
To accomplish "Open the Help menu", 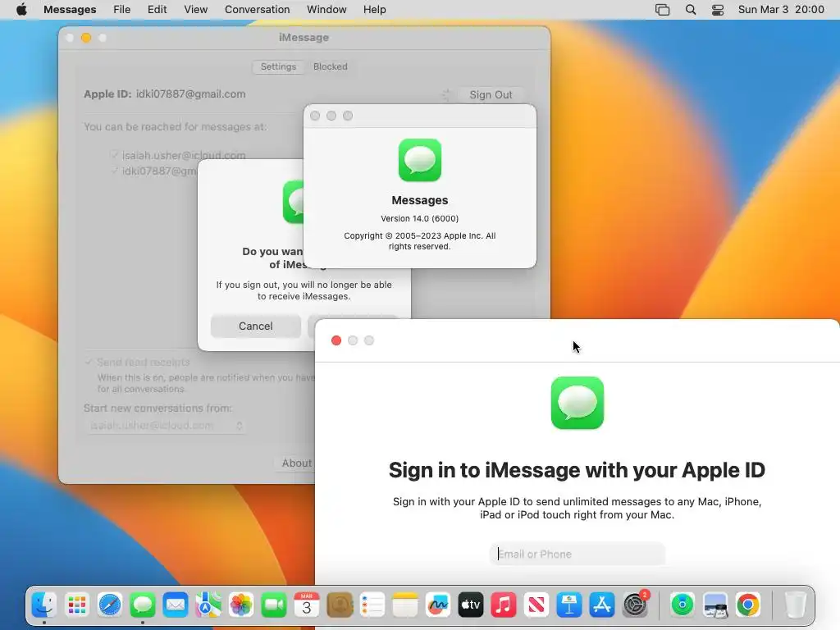I will pos(374,10).
